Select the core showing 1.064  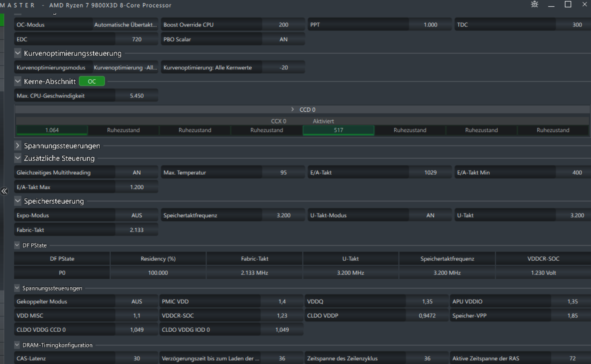click(52, 130)
